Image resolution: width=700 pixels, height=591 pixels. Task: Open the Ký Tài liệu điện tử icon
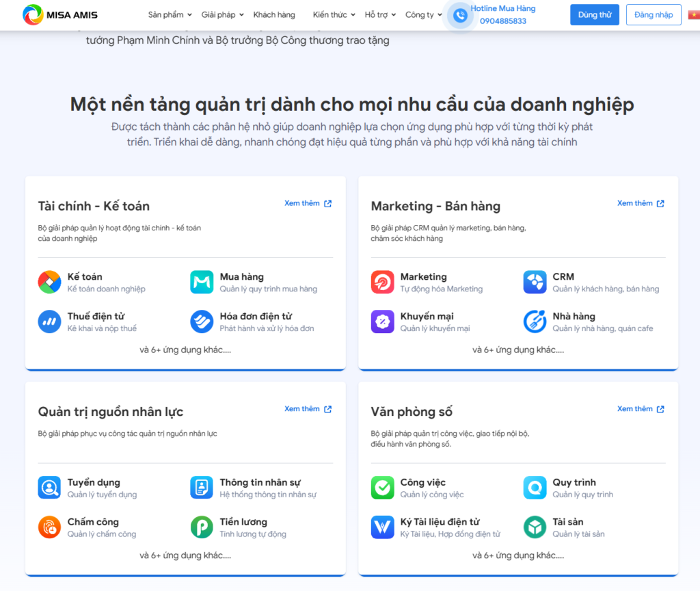pyautogui.click(x=383, y=527)
